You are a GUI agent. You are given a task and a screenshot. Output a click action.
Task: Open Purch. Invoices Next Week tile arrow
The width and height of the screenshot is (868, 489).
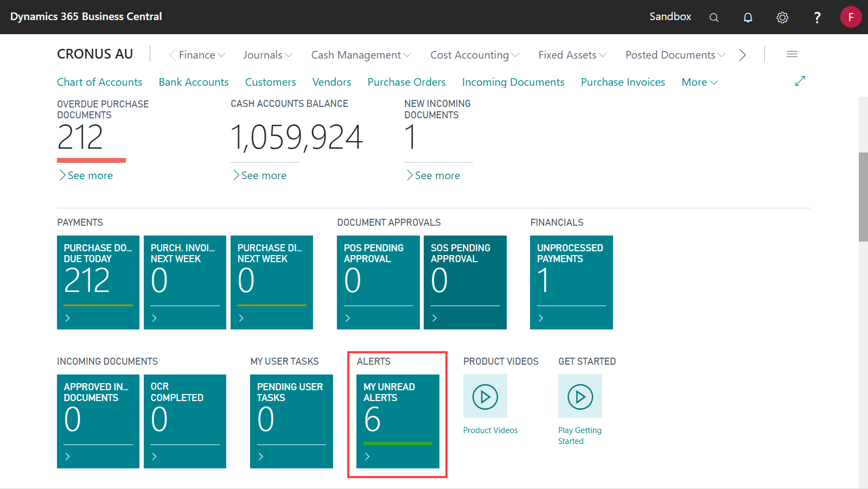tap(155, 318)
